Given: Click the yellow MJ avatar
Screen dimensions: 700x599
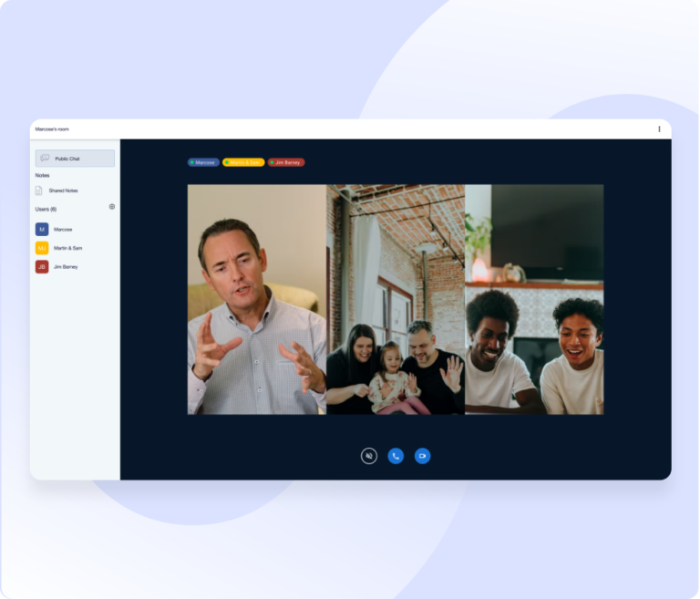Looking at the screenshot, I should point(42,248).
